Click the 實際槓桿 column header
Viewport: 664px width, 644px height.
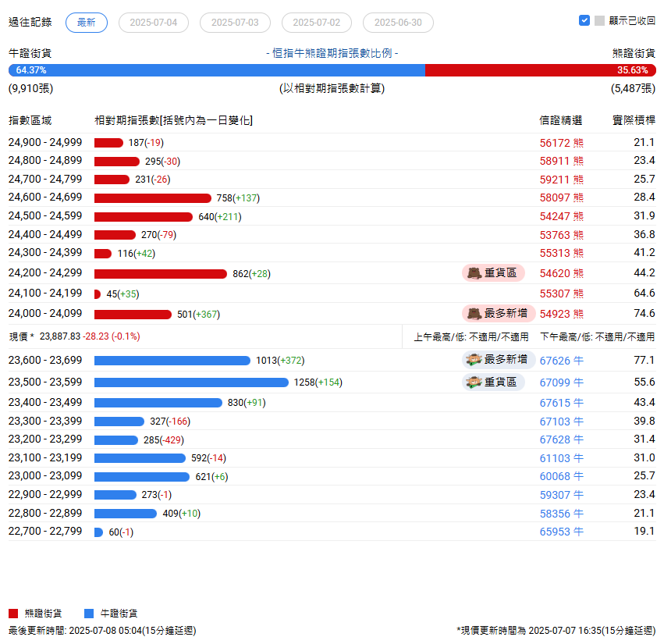[x=634, y=121]
